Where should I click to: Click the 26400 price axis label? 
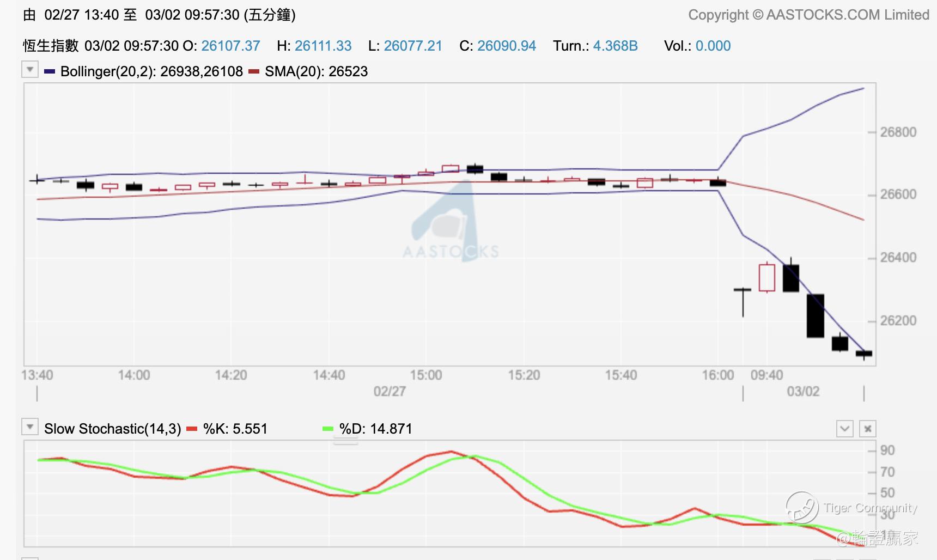click(x=898, y=258)
